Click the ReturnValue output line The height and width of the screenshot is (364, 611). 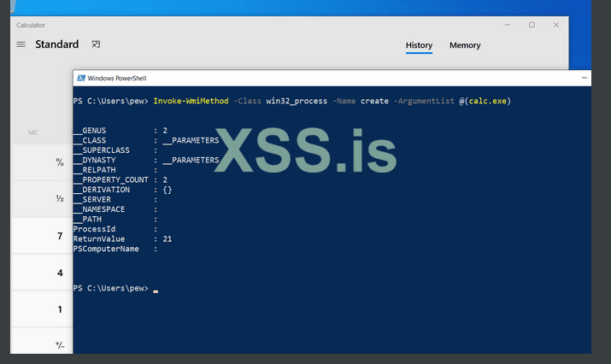point(123,239)
